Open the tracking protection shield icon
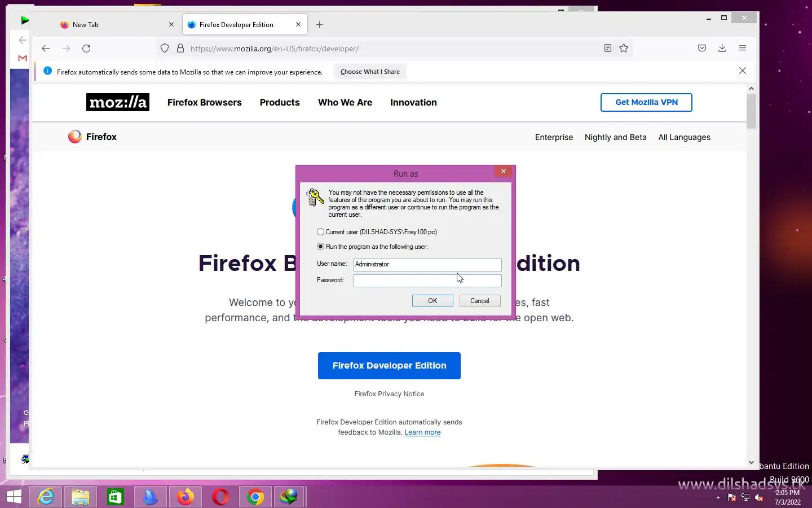 click(x=165, y=49)
